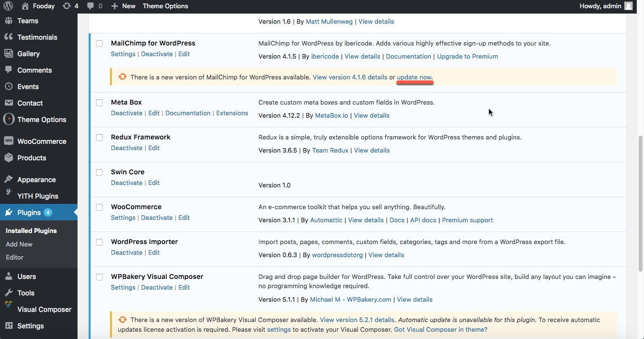Select the Redux Framework checkbox

click(99, 138)
